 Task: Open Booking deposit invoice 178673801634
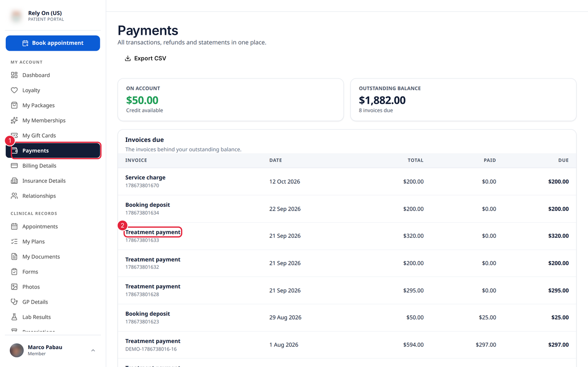[347, 209]
